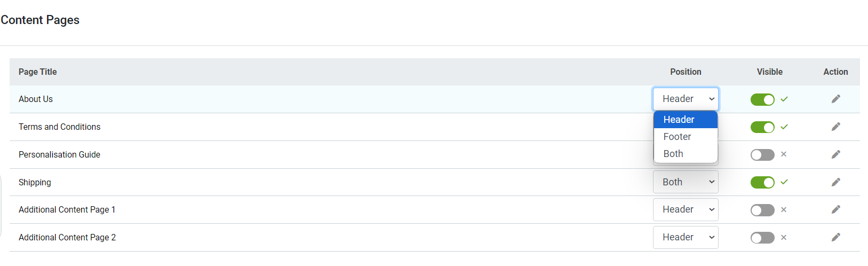The height and width of the screenshot is (266, 868).
Task: Enable Additional Content Page 2 visibility
Action: (x=762, y=238)
